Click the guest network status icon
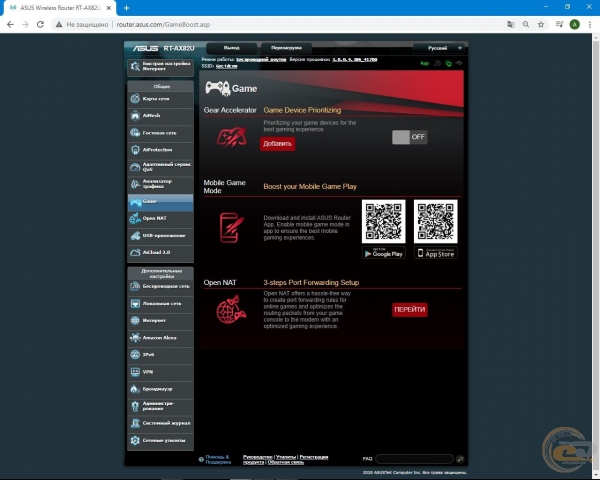Image resolution: width=600 pixels, height=480 pixels. (x=437, y=63)
